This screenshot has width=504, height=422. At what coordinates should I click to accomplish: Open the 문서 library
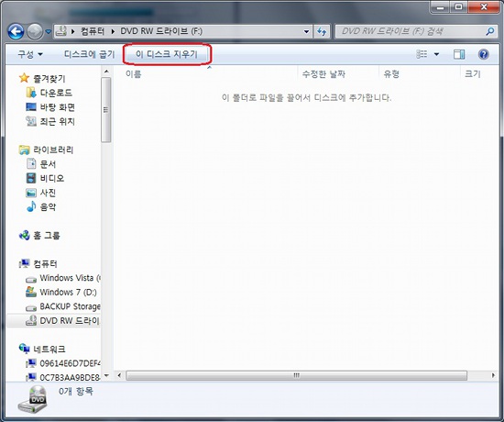pos(48,164)
